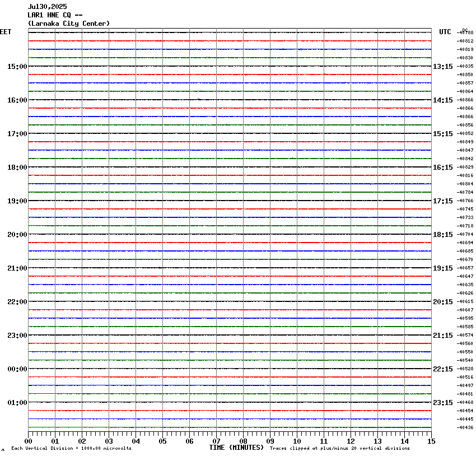Screen dimensions: 476x456
Task: Click minute tick label 08 on time axis
Action: 243,441
